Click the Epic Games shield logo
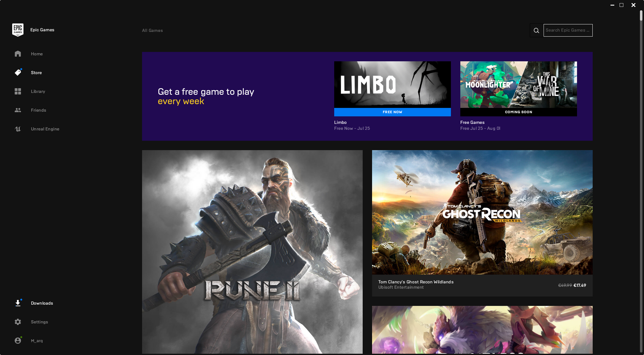 coord(18,30)
